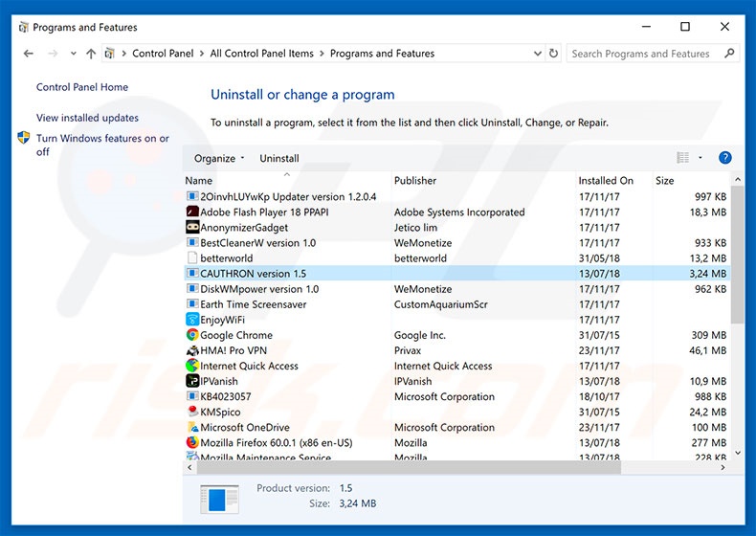Click the horizontal scroll-right arrow

[723, 467]
